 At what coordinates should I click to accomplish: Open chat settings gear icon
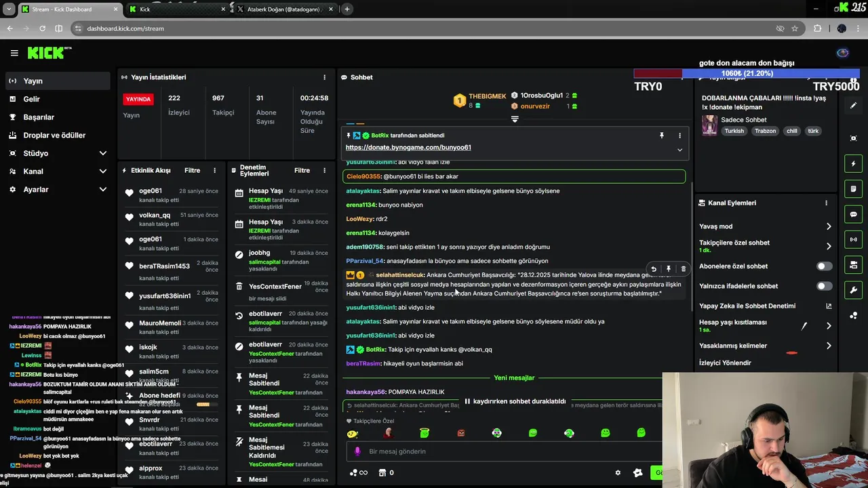(x=618, y=473)
